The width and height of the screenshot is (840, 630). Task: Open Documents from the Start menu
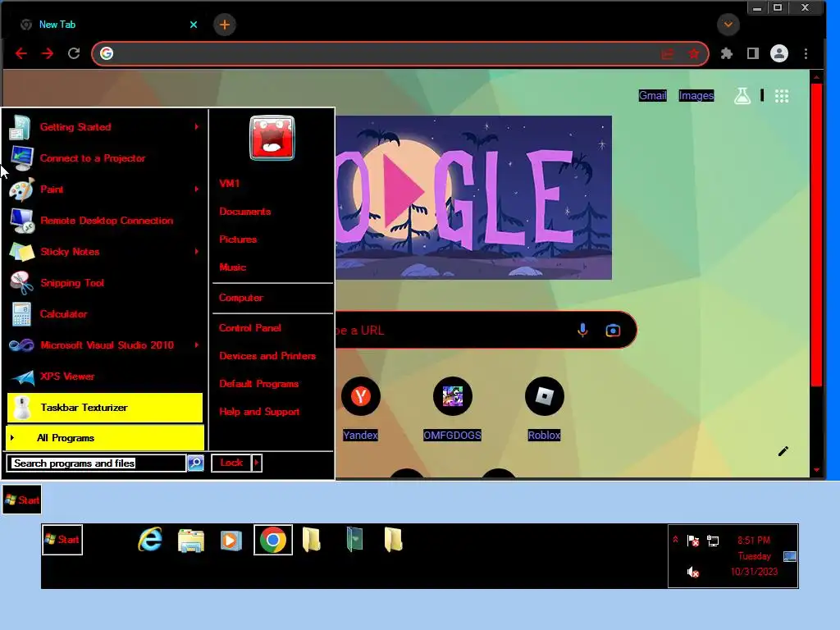(x=244, y=211)
